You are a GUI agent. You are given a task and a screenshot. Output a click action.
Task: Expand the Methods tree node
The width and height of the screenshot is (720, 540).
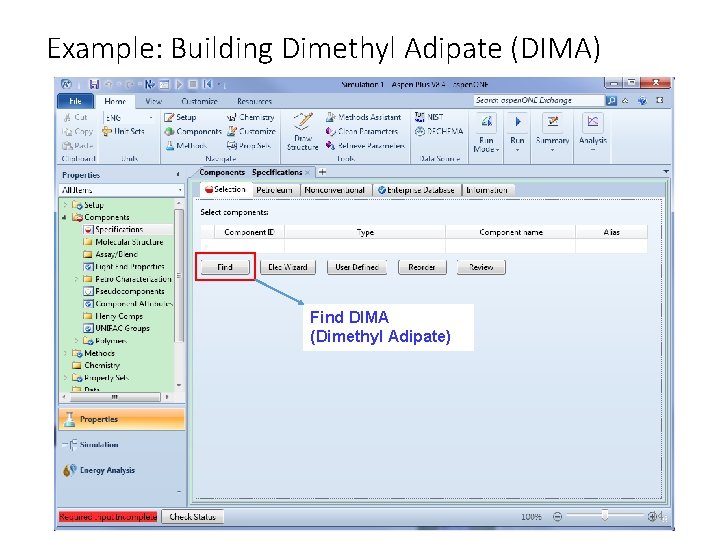tap(65, 353)
